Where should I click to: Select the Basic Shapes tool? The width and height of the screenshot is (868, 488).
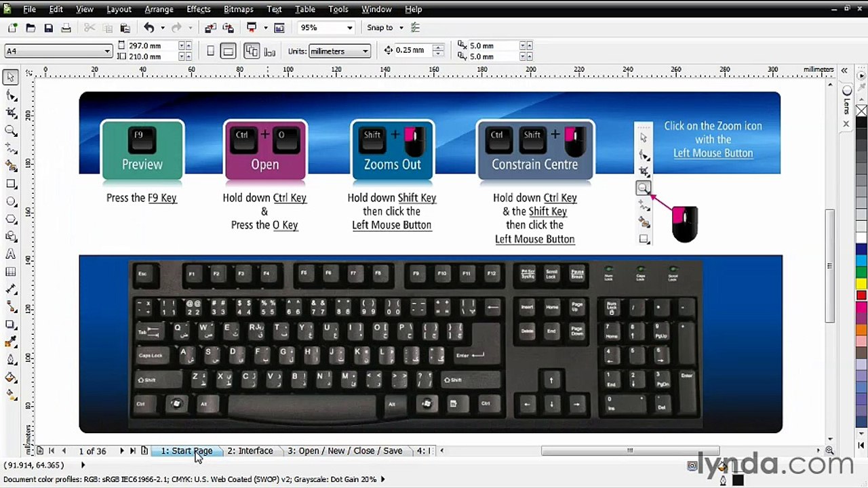10,237
